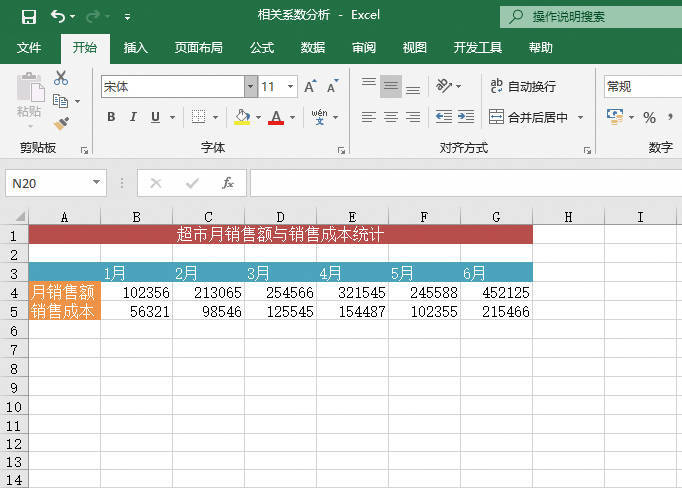Apply the yellow fill color swatch
Viewport: 682px width, 488px height.
click(242, 117)
